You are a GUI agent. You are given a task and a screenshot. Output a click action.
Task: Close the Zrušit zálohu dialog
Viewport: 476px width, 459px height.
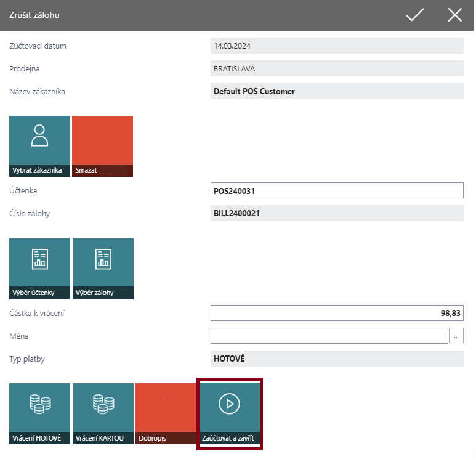click(x=454, y=15)
